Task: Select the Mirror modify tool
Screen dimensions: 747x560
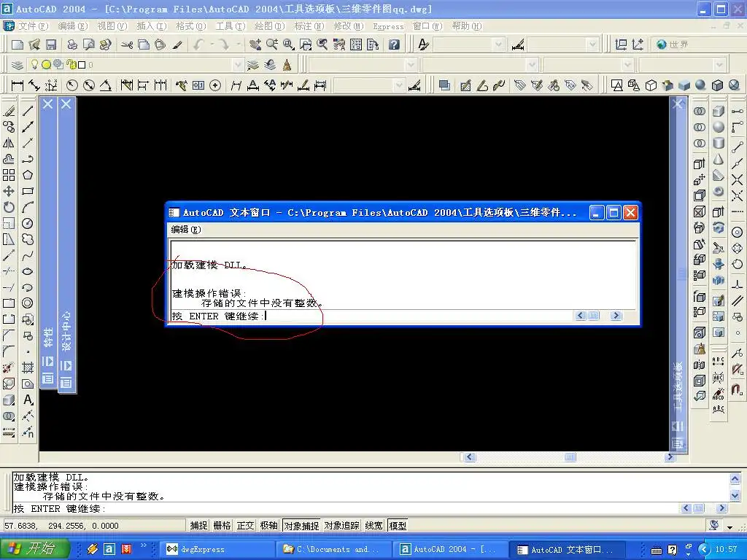Action: tap(9, 143)
